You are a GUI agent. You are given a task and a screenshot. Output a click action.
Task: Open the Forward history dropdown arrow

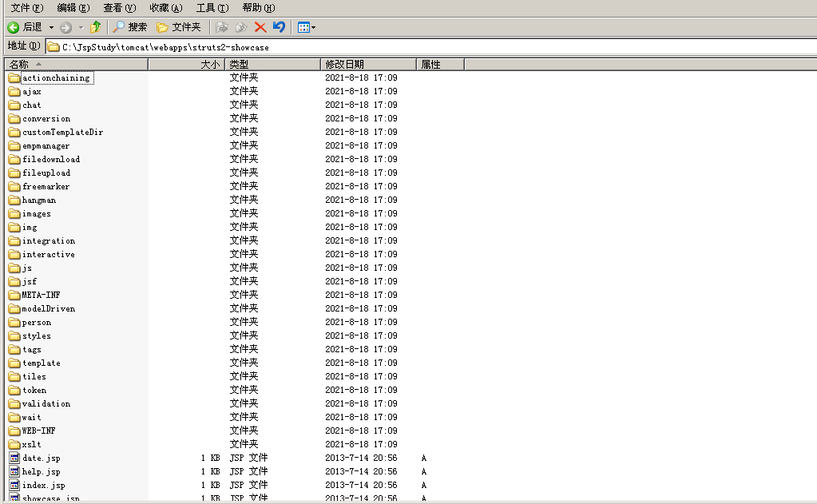(x=81, y=27)
